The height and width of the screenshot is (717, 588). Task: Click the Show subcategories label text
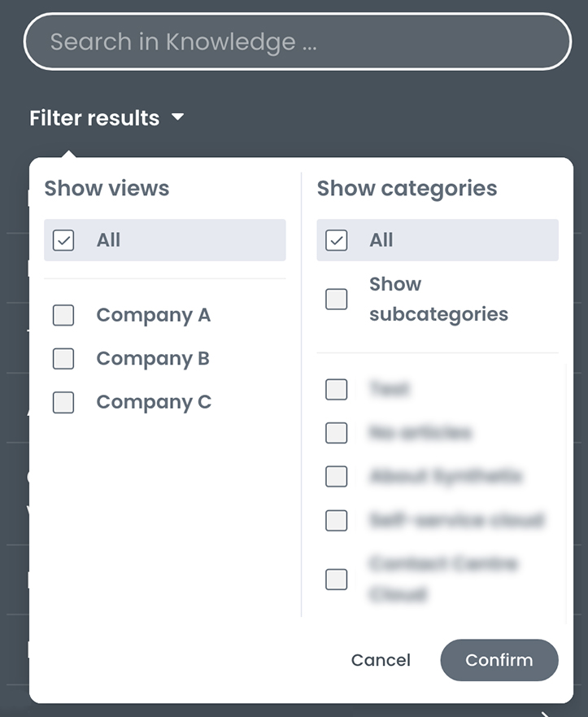click(438, 299)
